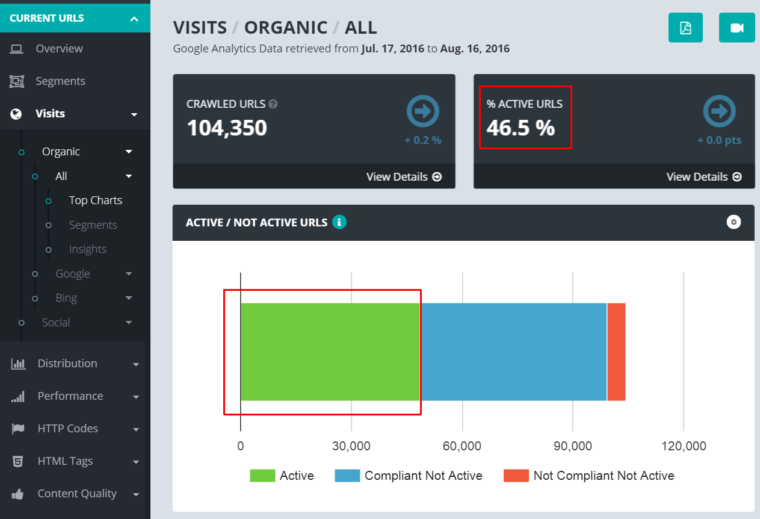The image size is (760, 519).
Task: Click the + 0.0 pts change value
Action: (x=719, y=141)
